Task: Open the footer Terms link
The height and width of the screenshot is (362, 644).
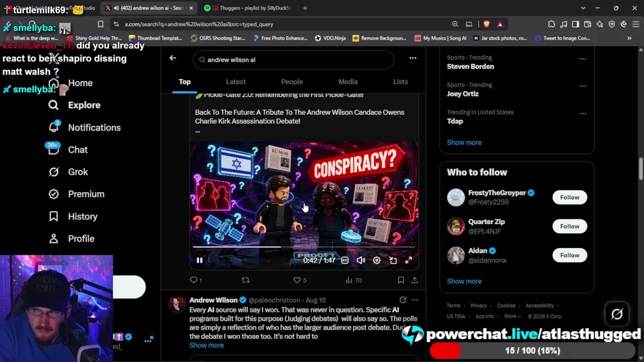Action: [453, 306]
